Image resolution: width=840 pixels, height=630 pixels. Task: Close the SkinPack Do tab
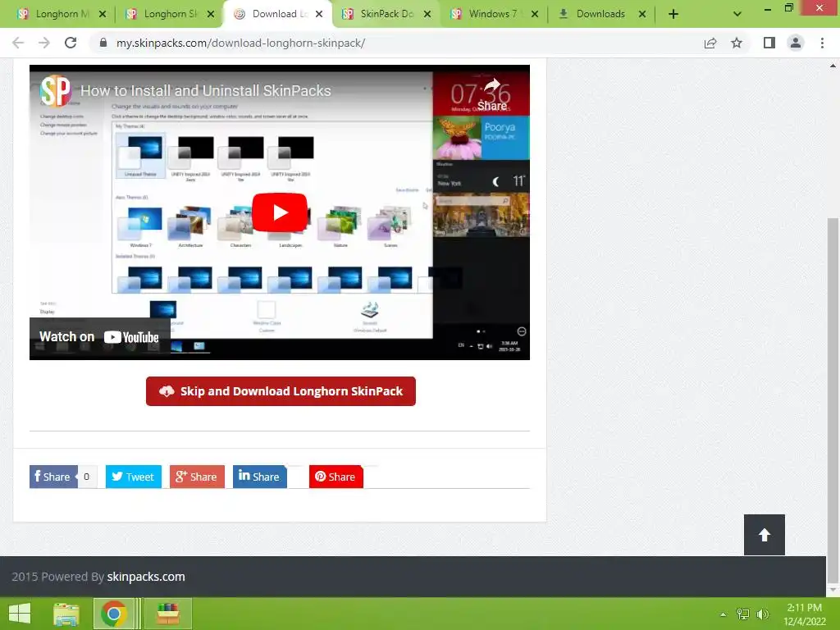[x=427, y=14]
